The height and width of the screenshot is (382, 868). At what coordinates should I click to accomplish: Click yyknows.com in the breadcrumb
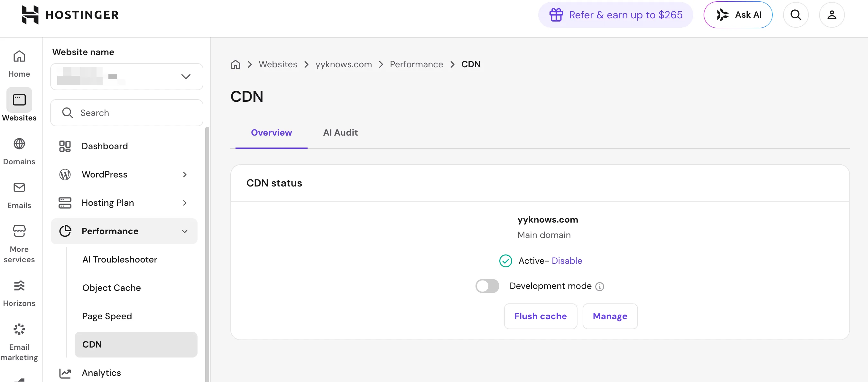tap(343, 64)
